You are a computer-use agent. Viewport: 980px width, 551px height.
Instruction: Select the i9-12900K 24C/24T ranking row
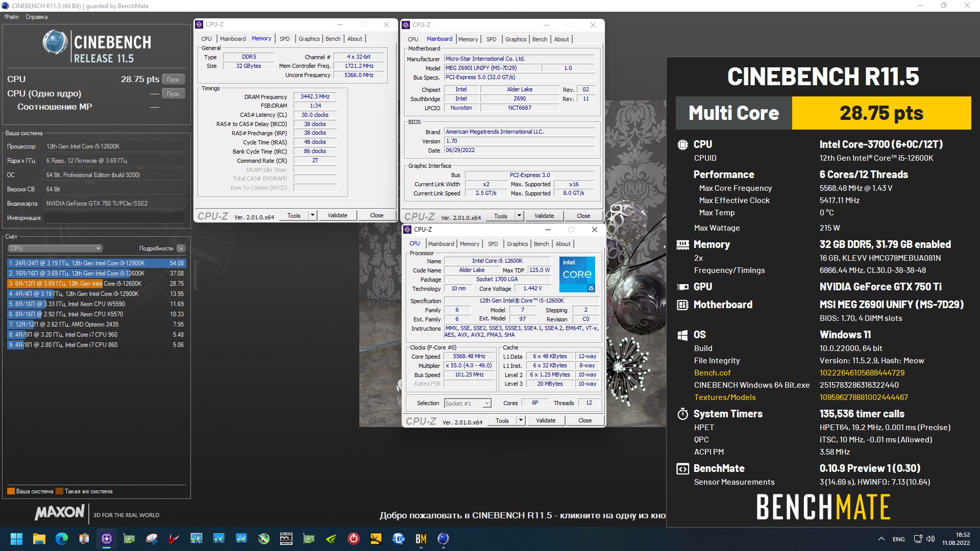point(96,263)
